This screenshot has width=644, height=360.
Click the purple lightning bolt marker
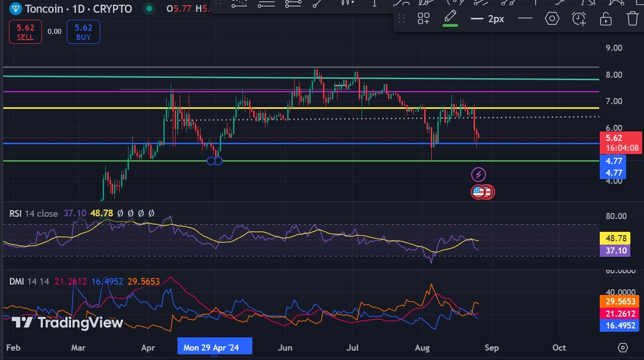tap(478, 175)
